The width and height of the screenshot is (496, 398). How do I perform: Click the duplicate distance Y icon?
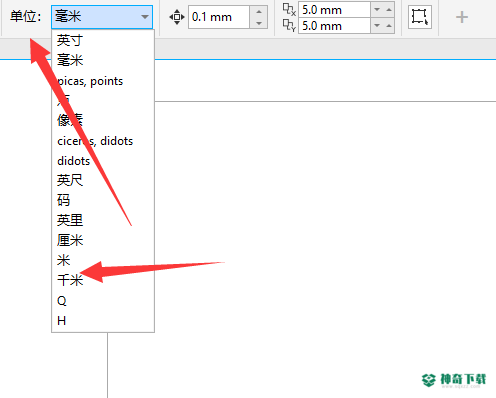point(289,25)
